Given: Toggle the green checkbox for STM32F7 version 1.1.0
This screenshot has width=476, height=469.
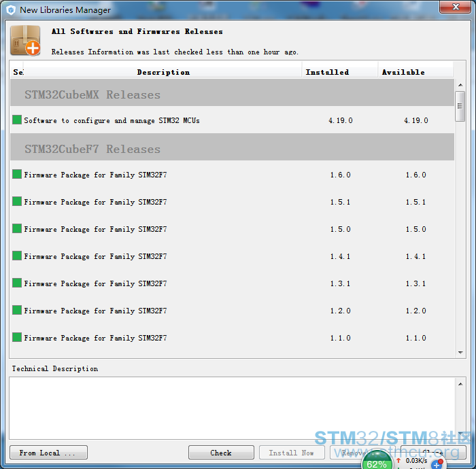Looking at the screenshot, I should click(17, 337).
